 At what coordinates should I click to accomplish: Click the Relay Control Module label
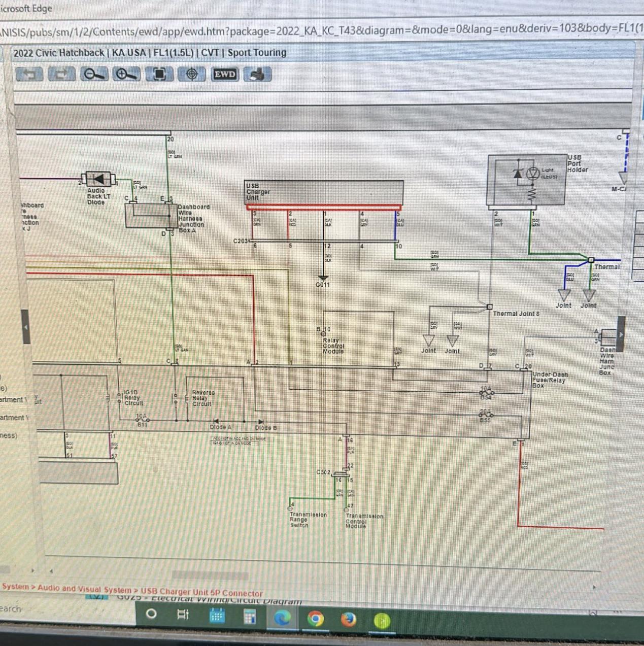click(x=333, y=346)
